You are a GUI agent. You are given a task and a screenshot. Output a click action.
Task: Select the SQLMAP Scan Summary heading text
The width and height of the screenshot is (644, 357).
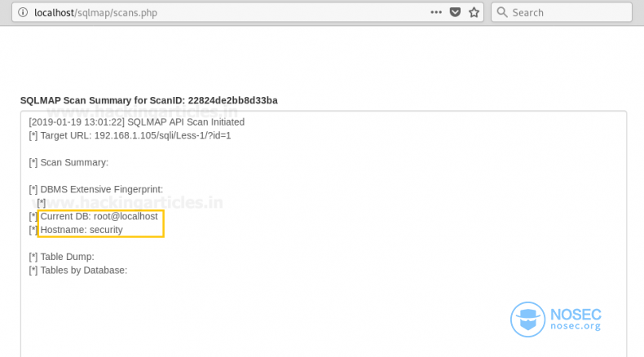pyautogui.click(x=148, y=100)
